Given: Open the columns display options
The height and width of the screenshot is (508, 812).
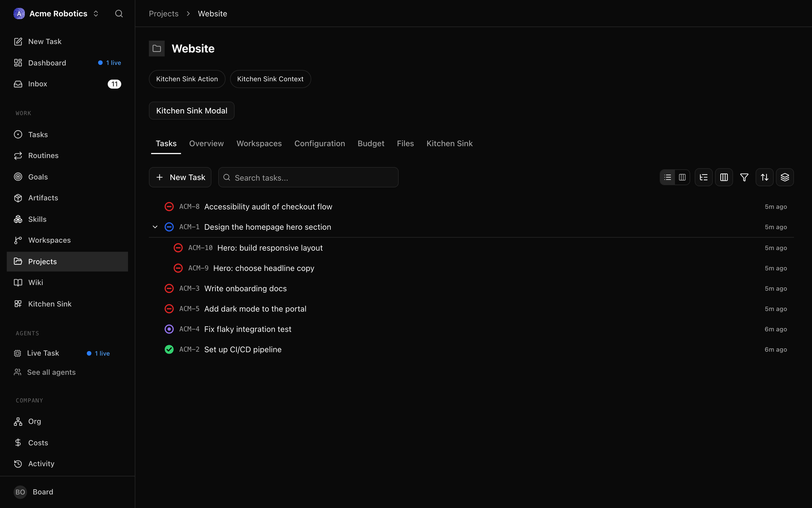Looking at the screenshot, I should pos(724,177).
